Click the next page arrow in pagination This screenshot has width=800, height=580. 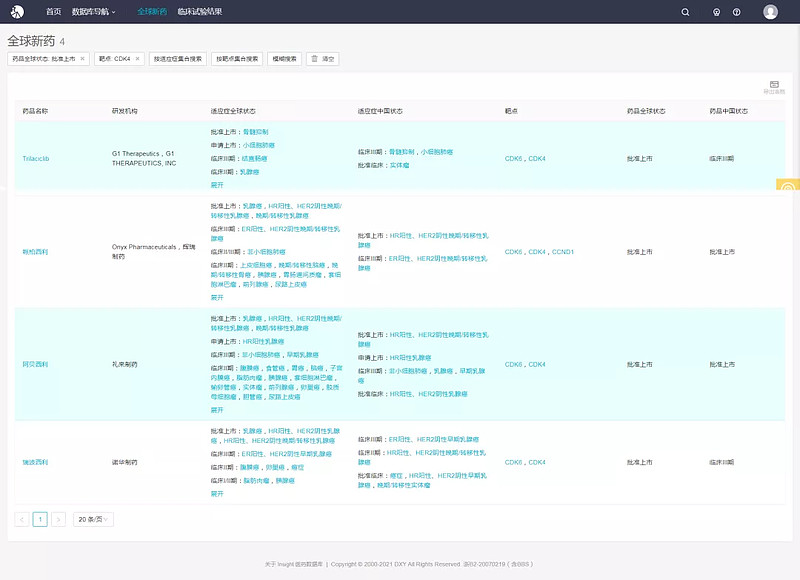point(58,519)
